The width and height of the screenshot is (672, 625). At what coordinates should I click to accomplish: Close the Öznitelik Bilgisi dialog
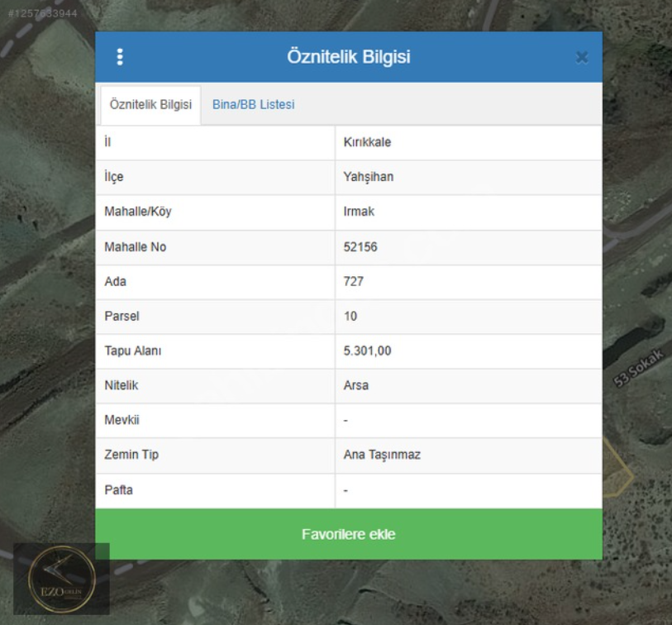[582, 57]
